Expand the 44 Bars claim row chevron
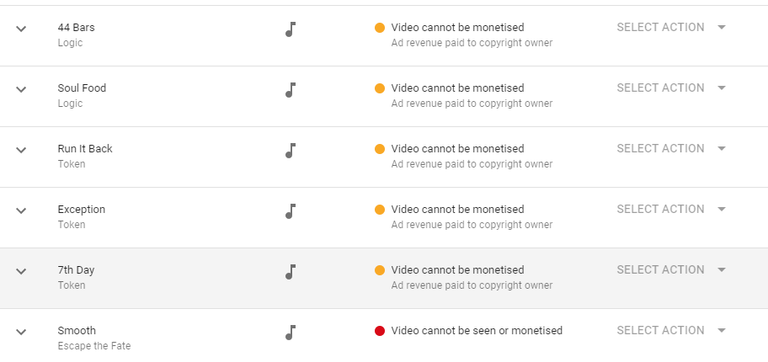 point(21,29)
